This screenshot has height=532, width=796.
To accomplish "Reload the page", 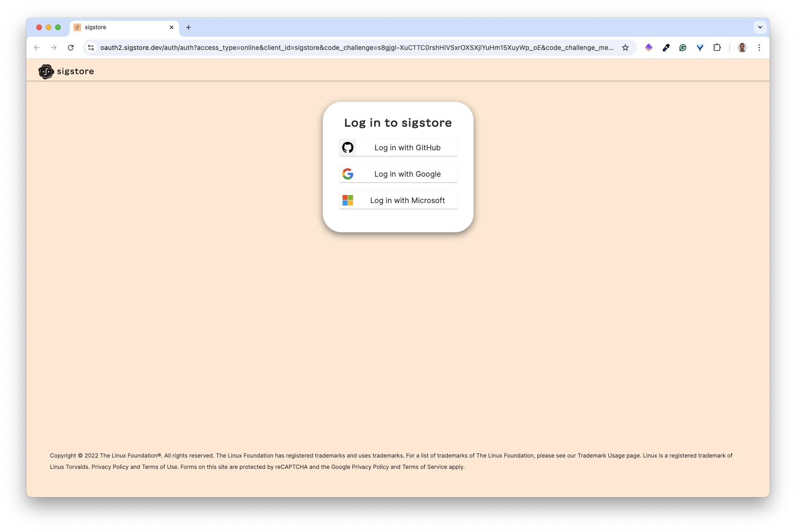I will point(71,48).
